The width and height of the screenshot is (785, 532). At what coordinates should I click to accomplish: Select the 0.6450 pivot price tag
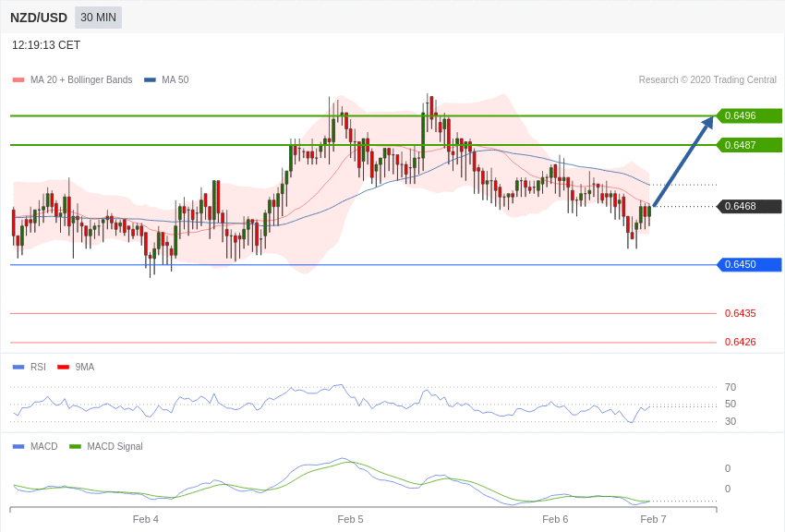[x=749, y=264]
